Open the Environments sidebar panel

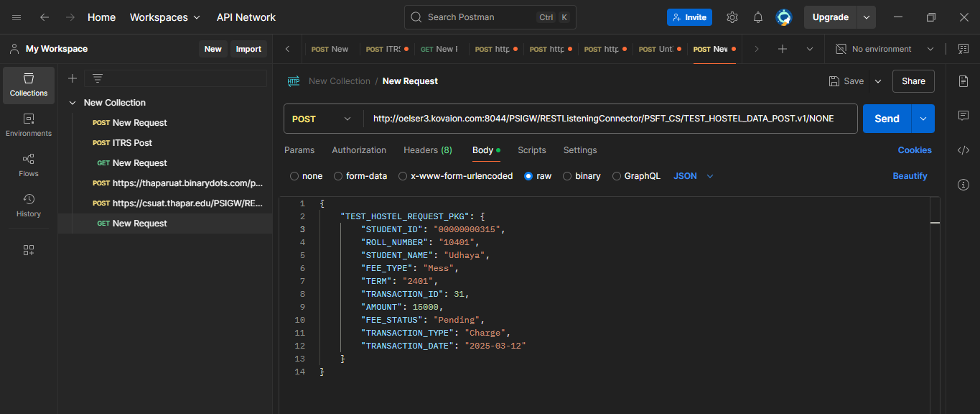(x=29, y=125)
